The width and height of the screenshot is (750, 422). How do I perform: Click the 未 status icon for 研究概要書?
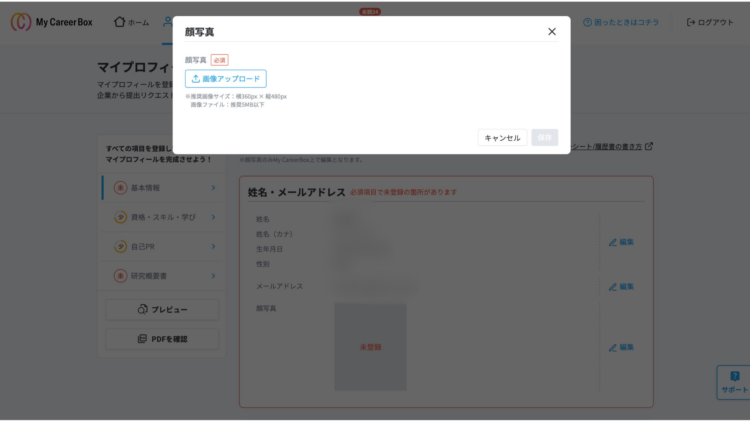120,276
